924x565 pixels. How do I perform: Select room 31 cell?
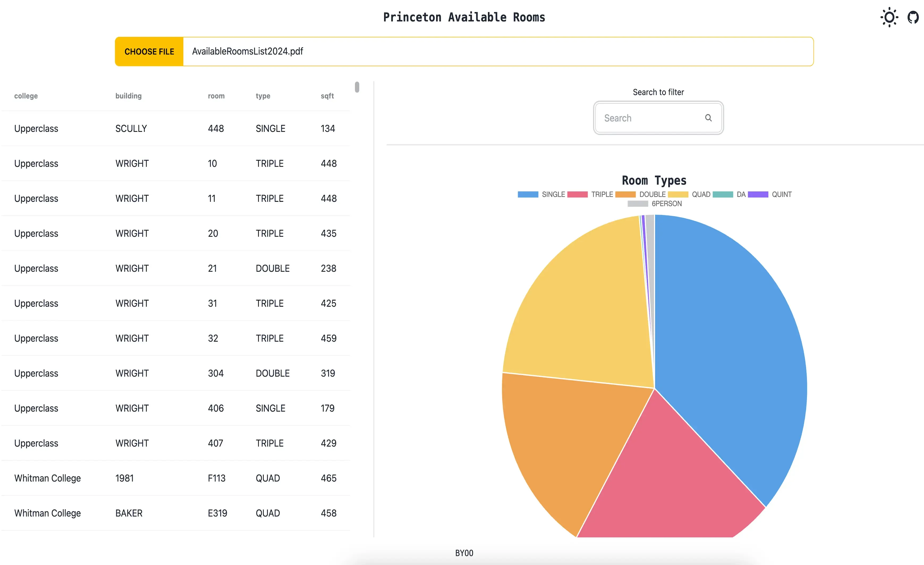213,303
